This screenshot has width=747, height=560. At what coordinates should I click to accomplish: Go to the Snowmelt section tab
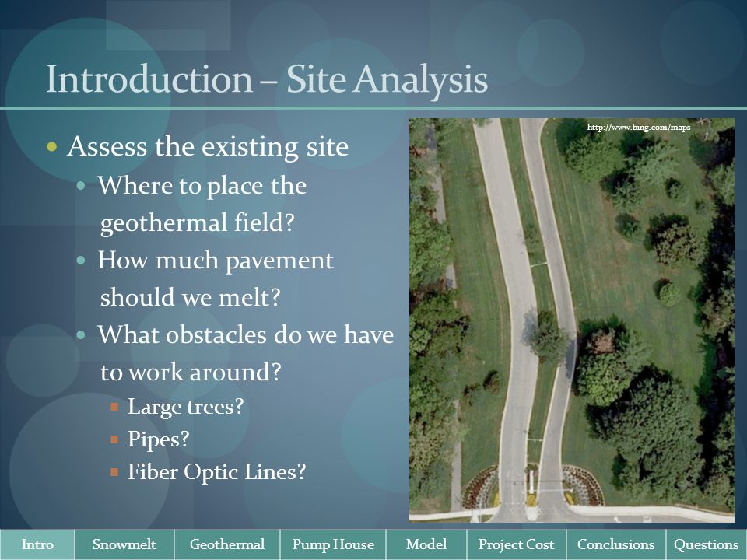tap(124, 544)
